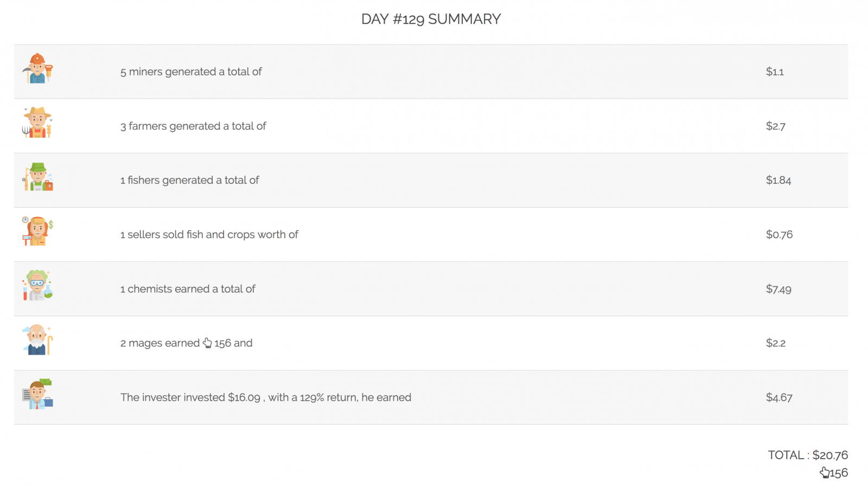Image resolution: width=868 pixels, height=488 pixels.
Task: Click the farmer character icon
Action: tap(37, 123)
